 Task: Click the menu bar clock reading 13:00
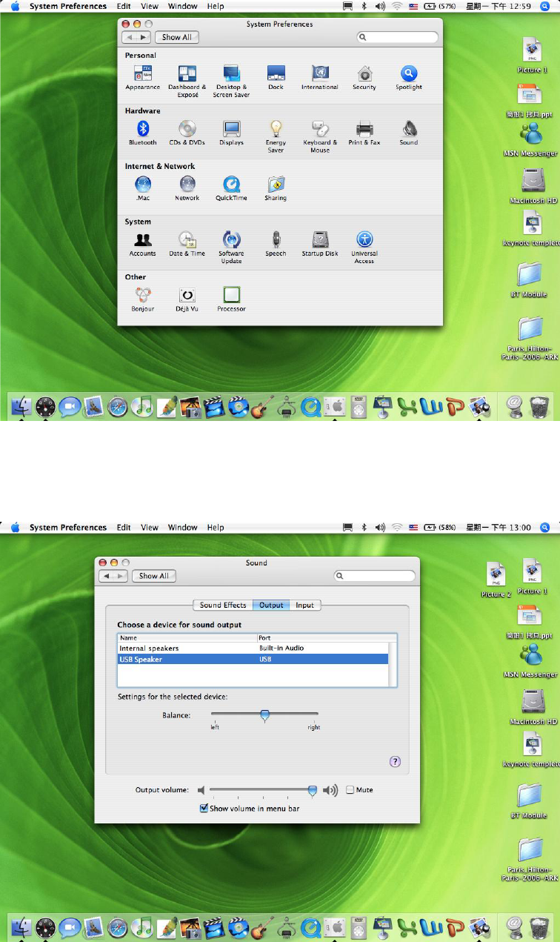click(498, 528)
